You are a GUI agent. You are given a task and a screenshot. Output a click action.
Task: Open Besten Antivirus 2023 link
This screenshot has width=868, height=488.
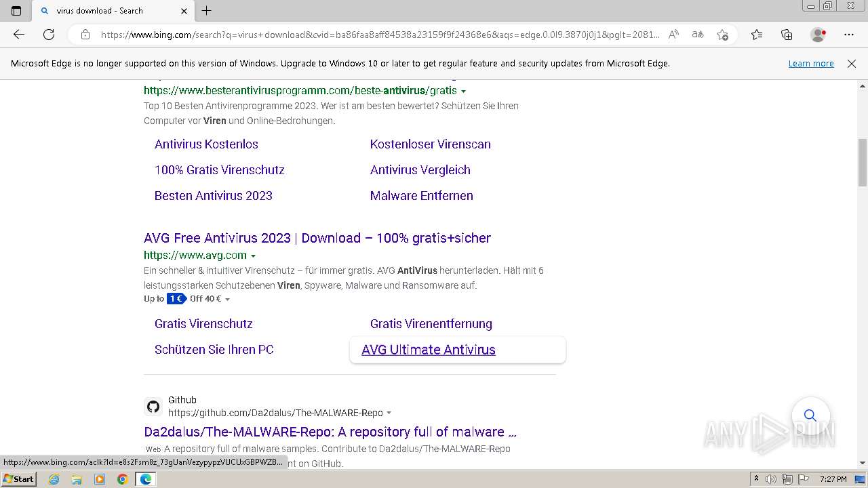point(214,195)
